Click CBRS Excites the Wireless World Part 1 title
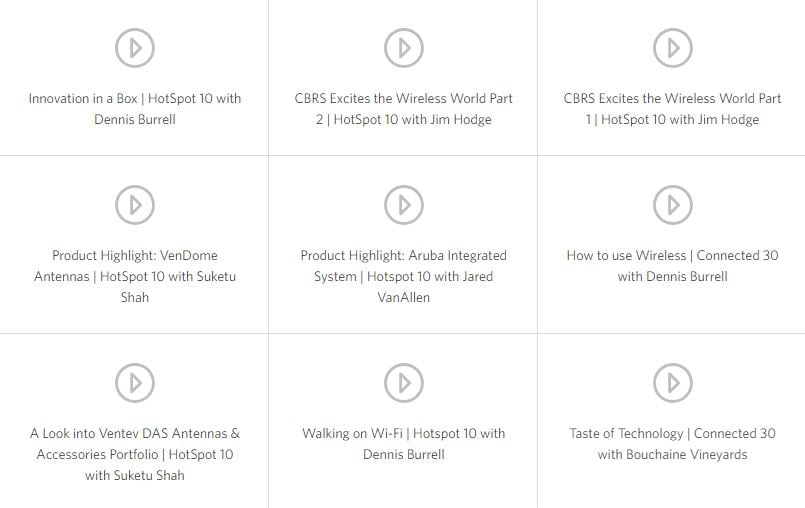805x508 pixels. (x=672, y=99)
